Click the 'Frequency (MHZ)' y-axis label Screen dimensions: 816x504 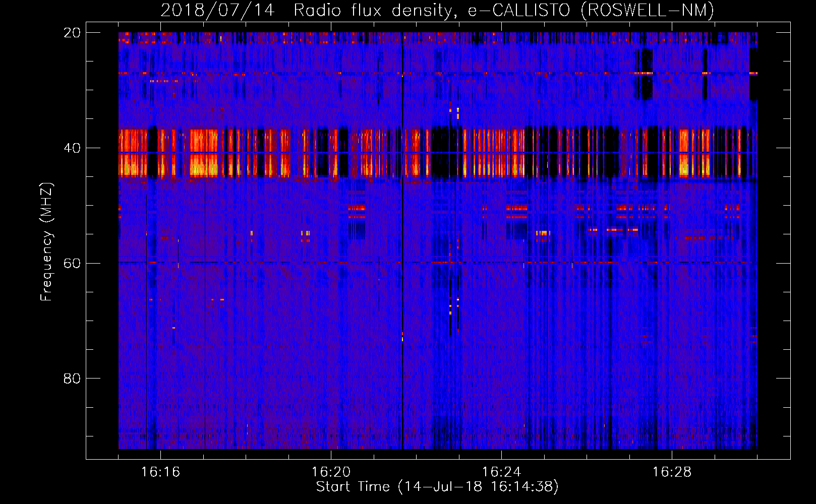pyautogui.click(x=46, y=242)
